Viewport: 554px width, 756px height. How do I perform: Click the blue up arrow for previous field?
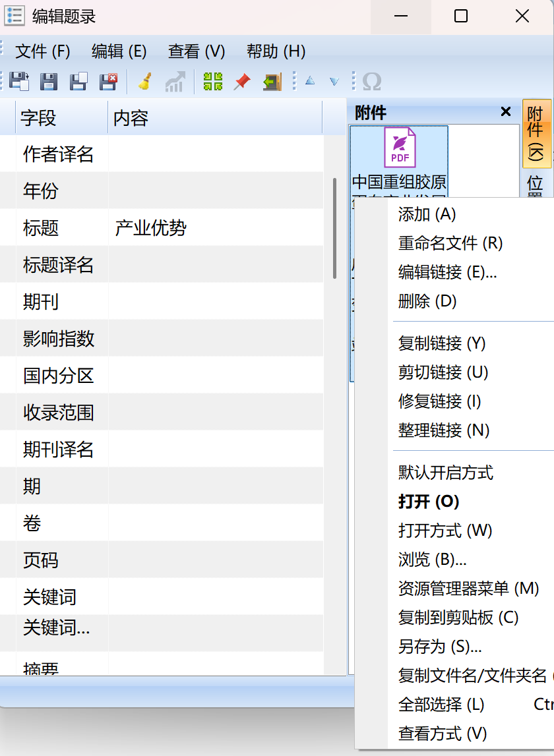point(311,81)
